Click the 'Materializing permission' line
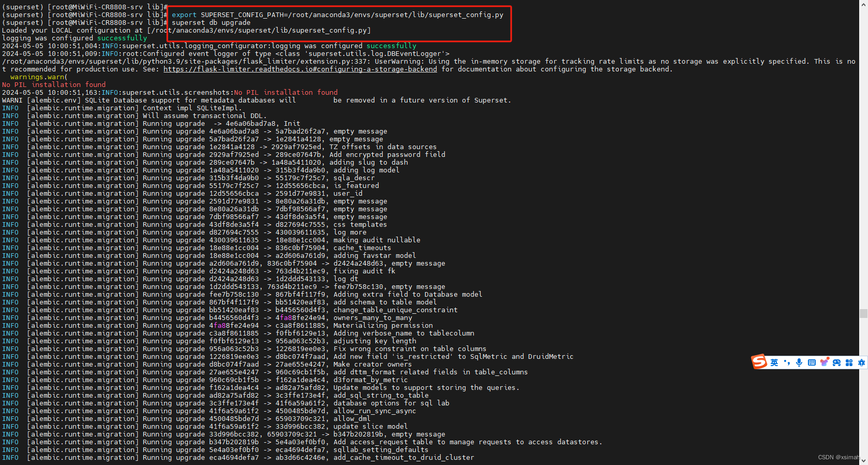This screenshot has height=465, width=868. [x=218, y=325]
